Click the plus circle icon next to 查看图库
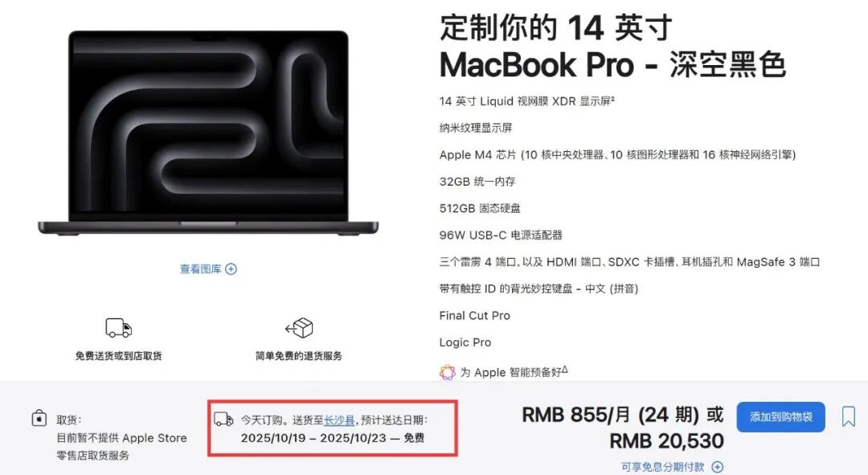 click(231, 269)
